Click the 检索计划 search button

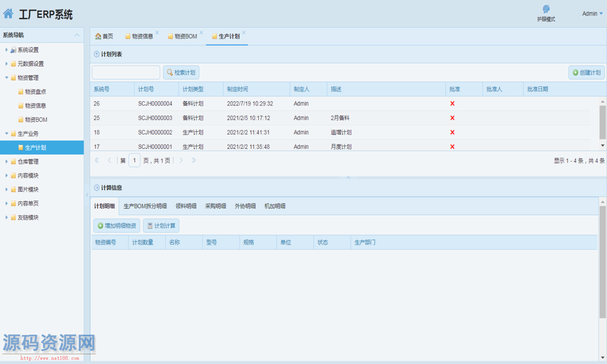[x=181, y=72]
